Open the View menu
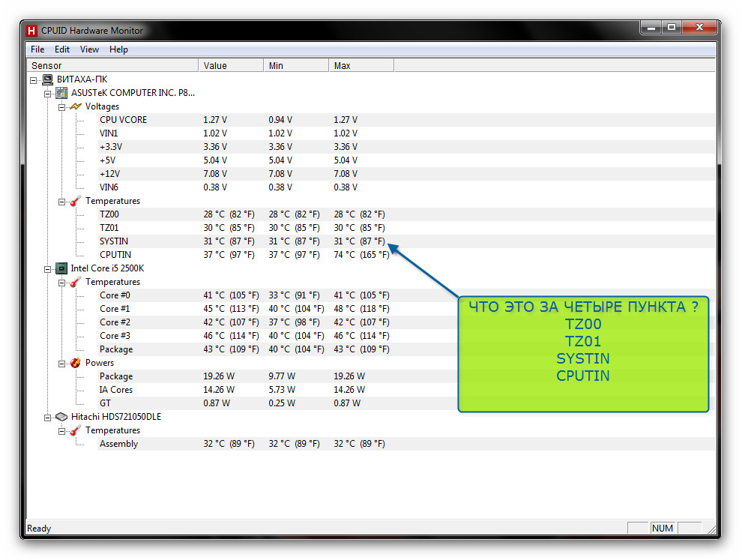Image resolution: width=742 pixels, height=560 pixels. [x=89, y=49]
